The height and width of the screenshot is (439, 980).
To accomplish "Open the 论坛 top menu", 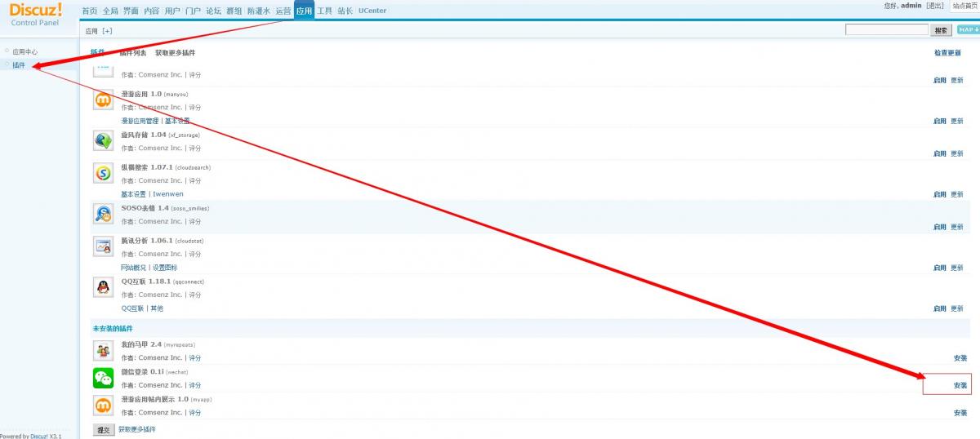I will pyautogui.click(x=213, y=11).
